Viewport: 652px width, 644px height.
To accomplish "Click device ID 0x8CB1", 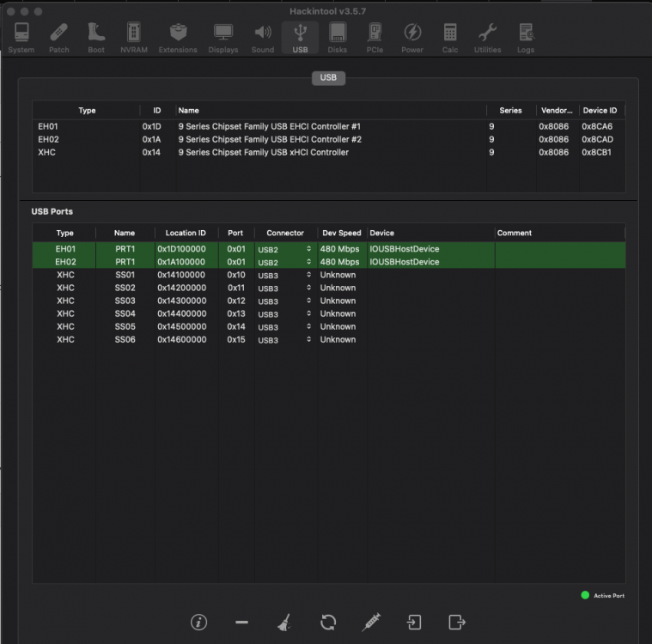I will click(x=596, y=152).
